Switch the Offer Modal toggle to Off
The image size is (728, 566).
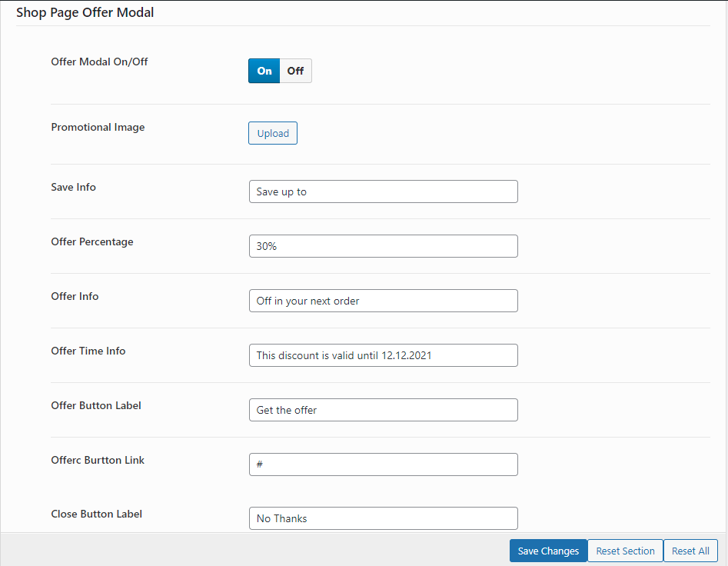(x=295, y=71)
